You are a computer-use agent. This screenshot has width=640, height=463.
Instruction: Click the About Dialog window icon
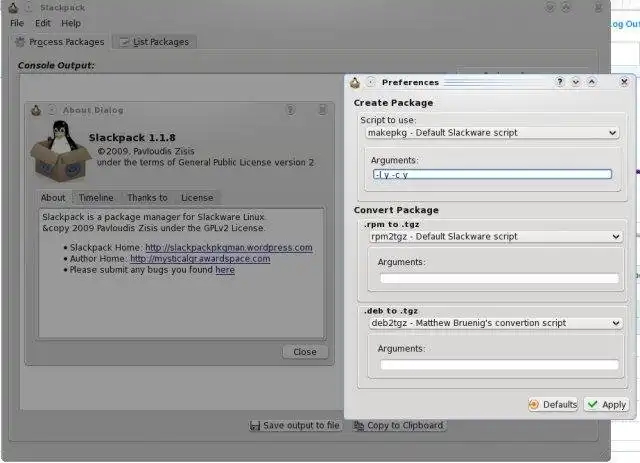tap(36, 110)
